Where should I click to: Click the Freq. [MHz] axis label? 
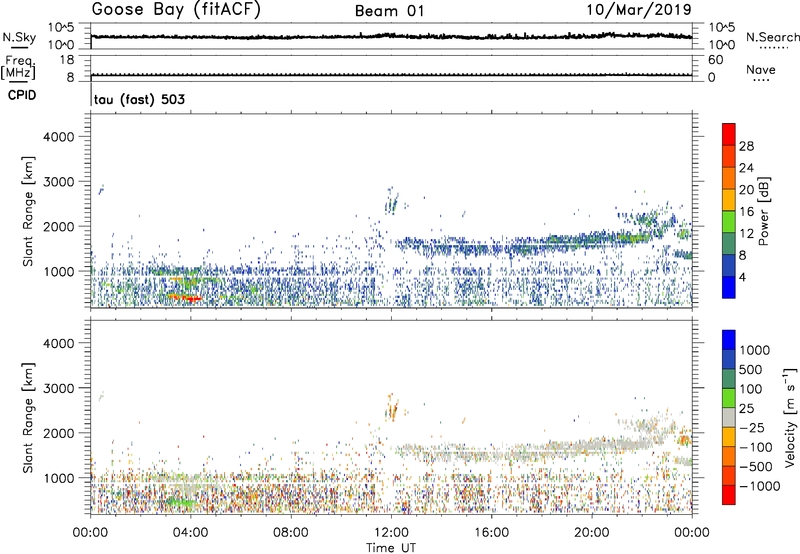coord(18,68)
